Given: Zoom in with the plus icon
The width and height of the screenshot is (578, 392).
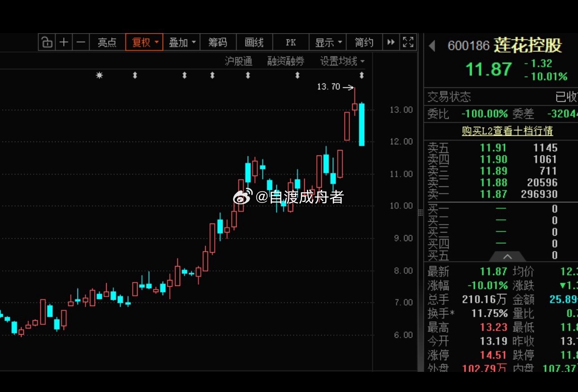Looking at the screenshot, I should [64, 43].
